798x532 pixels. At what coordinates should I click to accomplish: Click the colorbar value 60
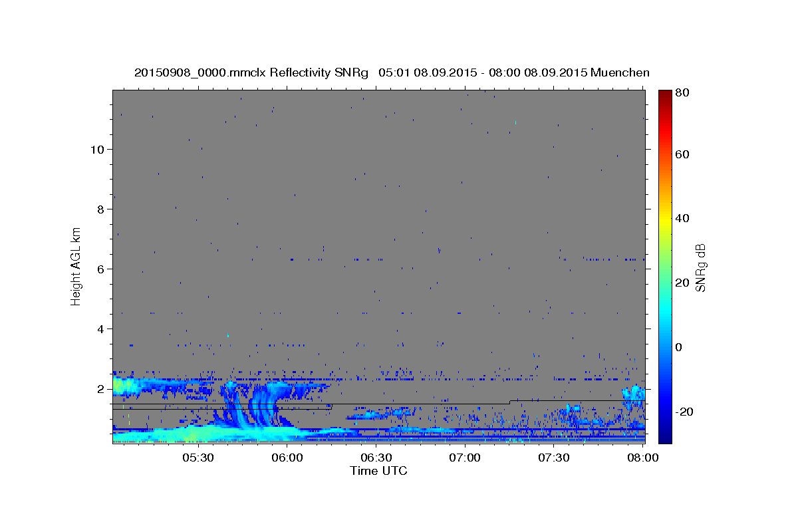click(682, 154)
